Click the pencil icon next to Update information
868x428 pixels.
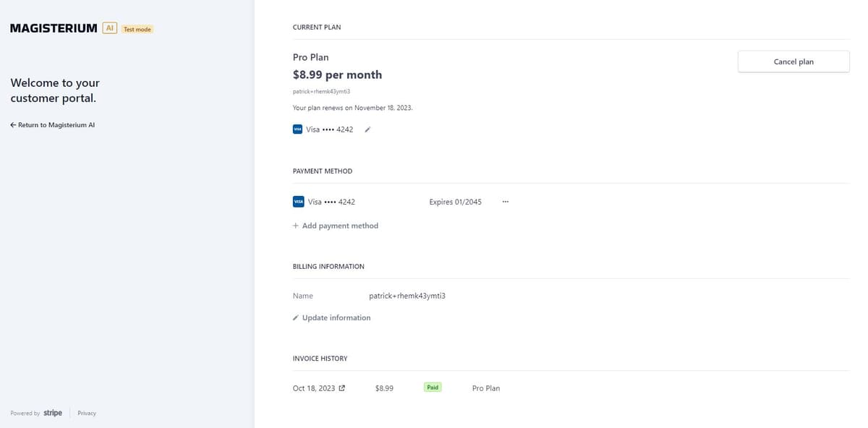click(x=295, y=317)
